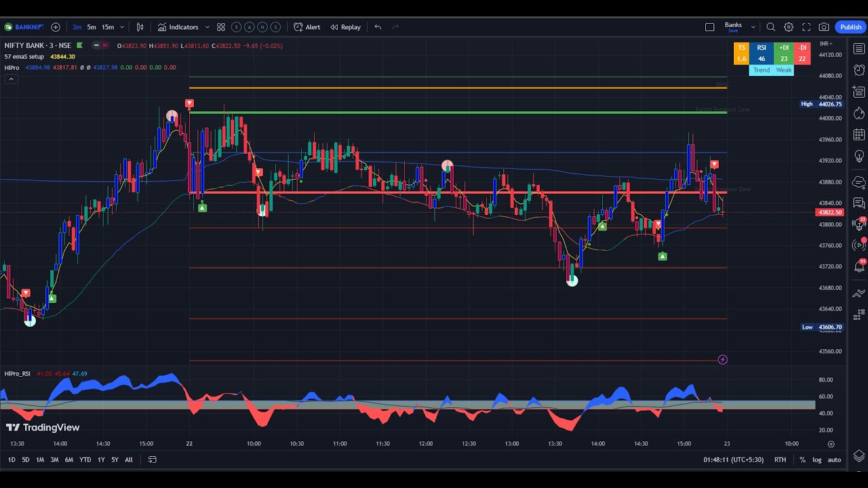Select the All date range

coord(129,460)
